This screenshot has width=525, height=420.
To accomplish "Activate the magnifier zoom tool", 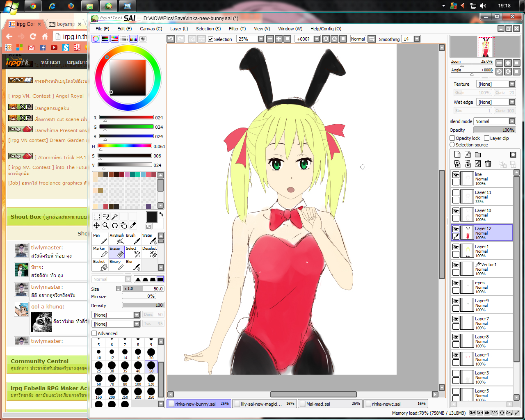I will click(106, 225).
